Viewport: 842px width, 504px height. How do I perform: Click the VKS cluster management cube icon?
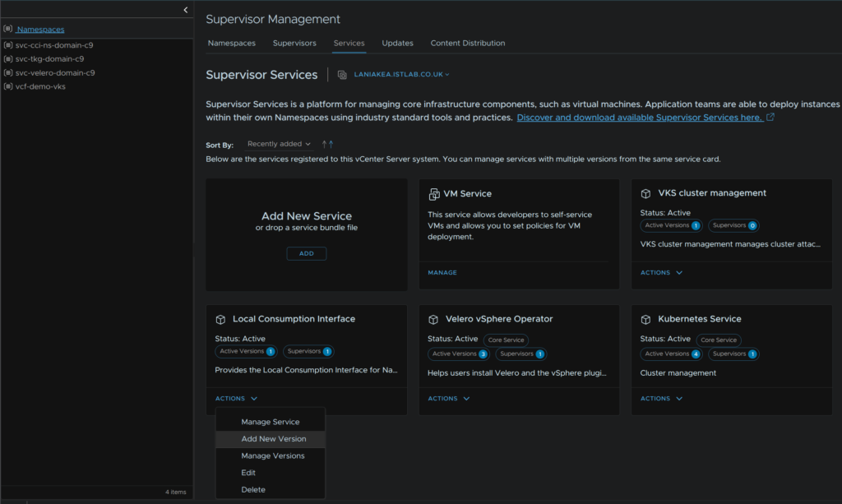click(646, 193)
